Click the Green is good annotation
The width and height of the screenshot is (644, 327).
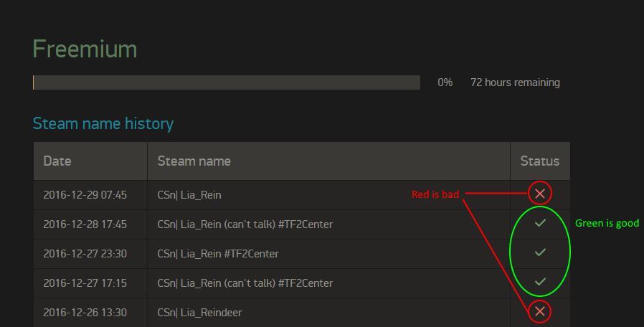click(x=607, y=223)
